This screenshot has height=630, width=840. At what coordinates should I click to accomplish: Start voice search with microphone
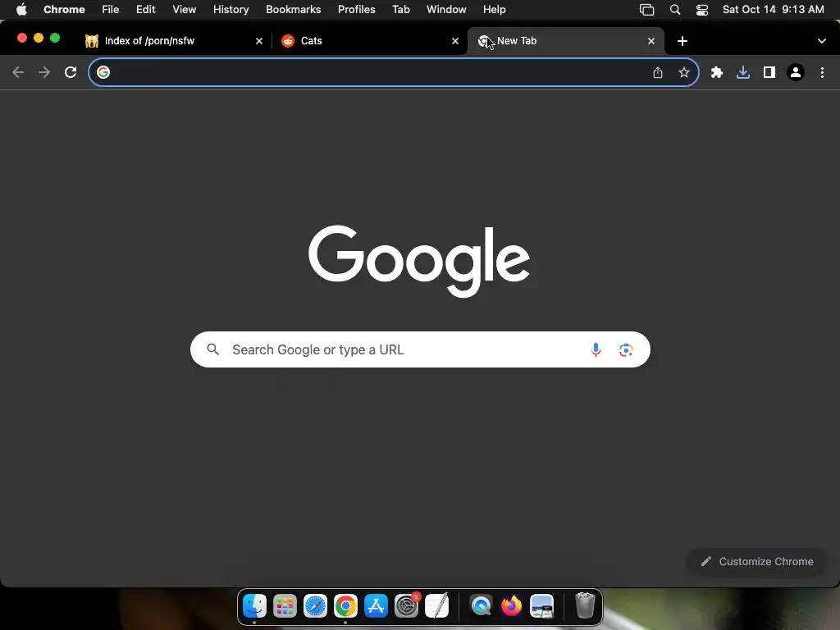pyautogui.click(x=596, y=349)
